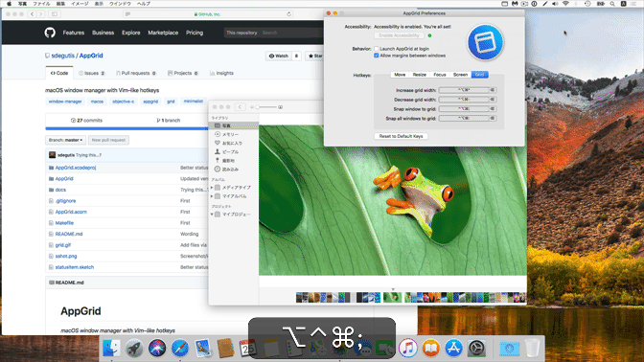Open the Pull requests tab on GitHub
Screen dimensions: 644x362
[x=136, y=73]
